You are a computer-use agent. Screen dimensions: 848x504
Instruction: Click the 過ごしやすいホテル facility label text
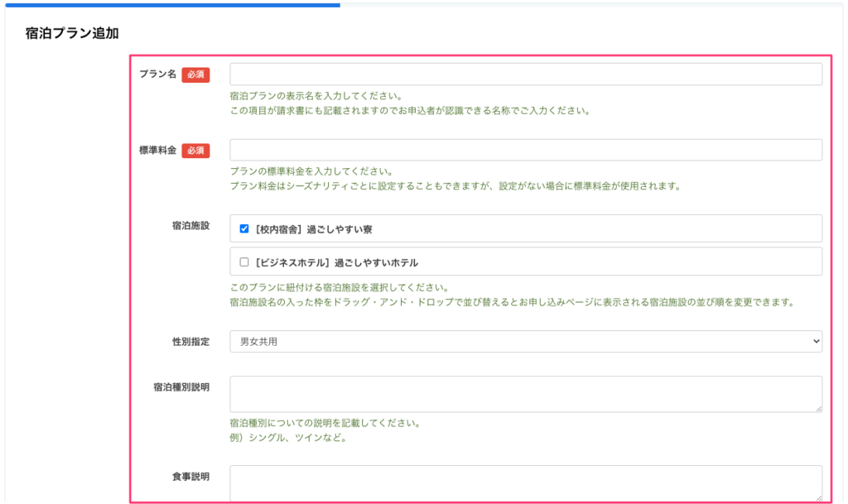pyautogui.click(x=335, y=262)
